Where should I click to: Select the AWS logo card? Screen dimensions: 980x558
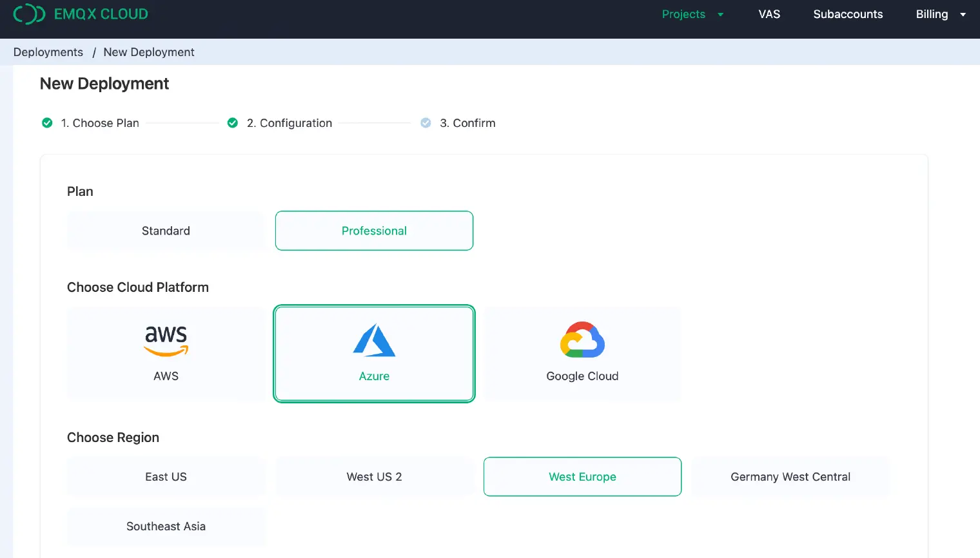click(x=166, y=354)
